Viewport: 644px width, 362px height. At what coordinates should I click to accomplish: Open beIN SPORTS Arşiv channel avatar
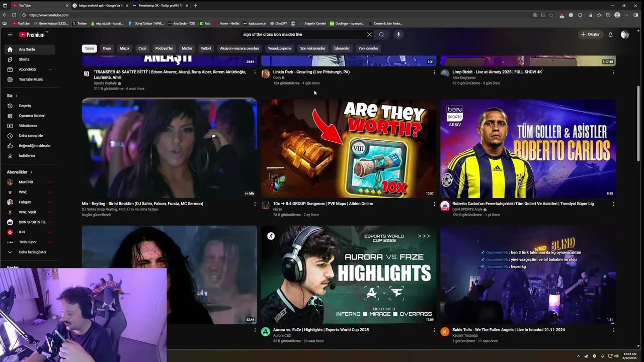445,206
